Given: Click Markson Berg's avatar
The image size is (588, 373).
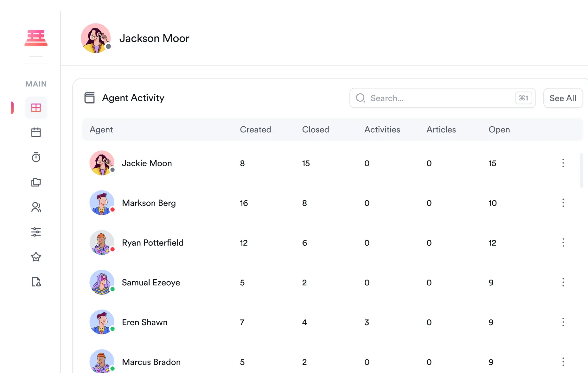Looking at the screenshot, I should (x=102, y=203).
